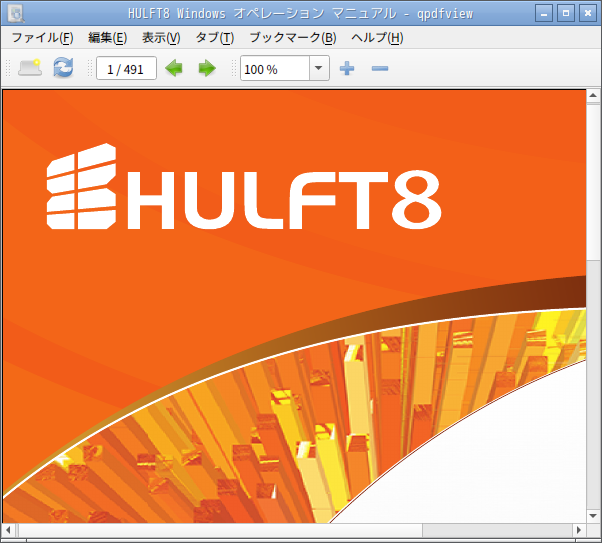Click the refresh document icon
The image size is (602, 543).
pos(63,68)
